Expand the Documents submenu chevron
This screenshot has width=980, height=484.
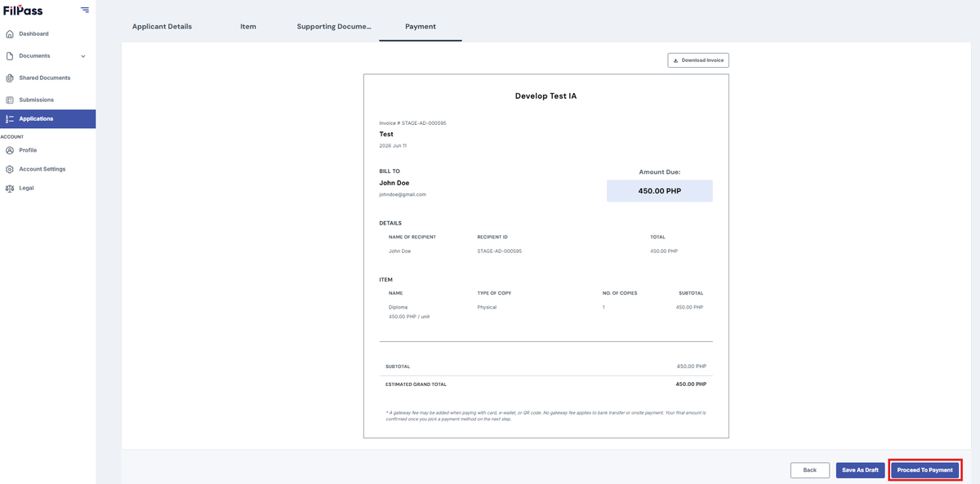coord(83,56)
